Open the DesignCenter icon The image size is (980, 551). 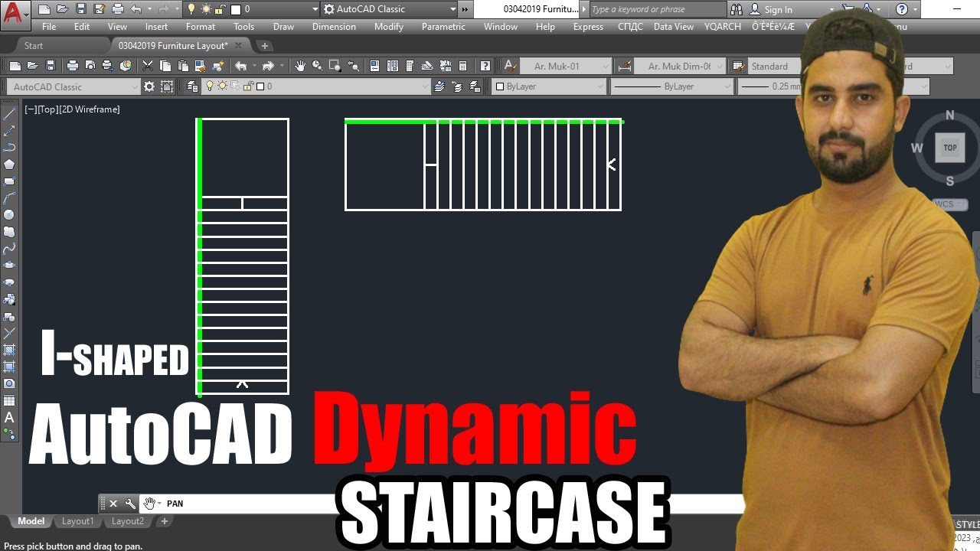click(x=392, y=67)
